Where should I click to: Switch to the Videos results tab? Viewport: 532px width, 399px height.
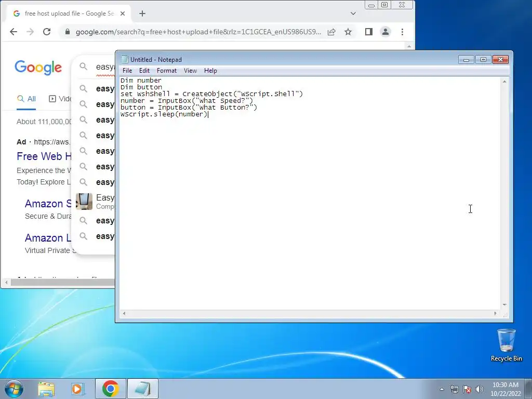click(x=60, y=99)
